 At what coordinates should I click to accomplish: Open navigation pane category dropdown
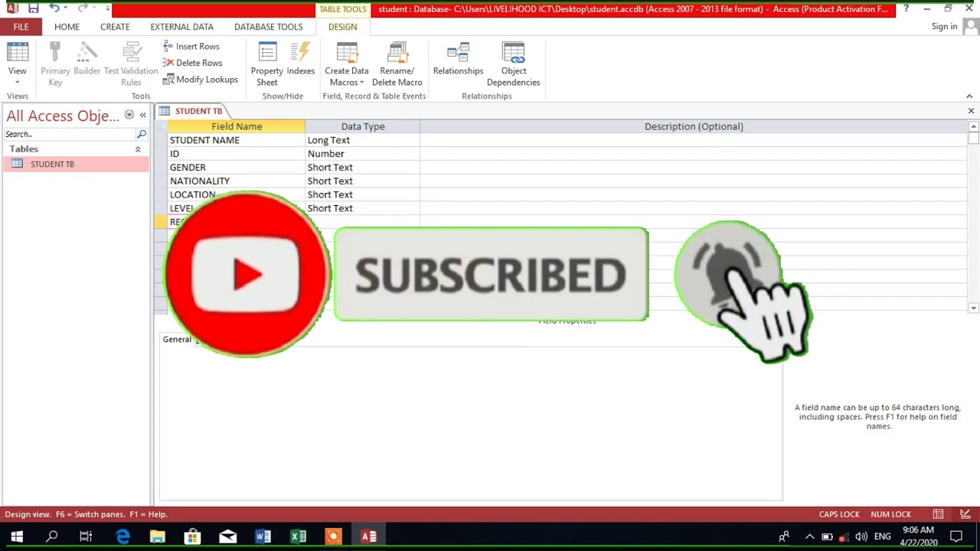(129, 116)
